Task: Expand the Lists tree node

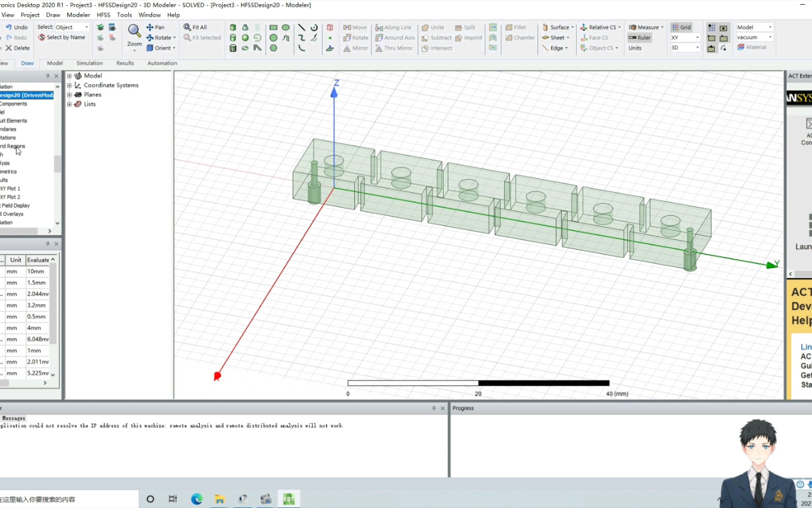Action: coord(69,104)
